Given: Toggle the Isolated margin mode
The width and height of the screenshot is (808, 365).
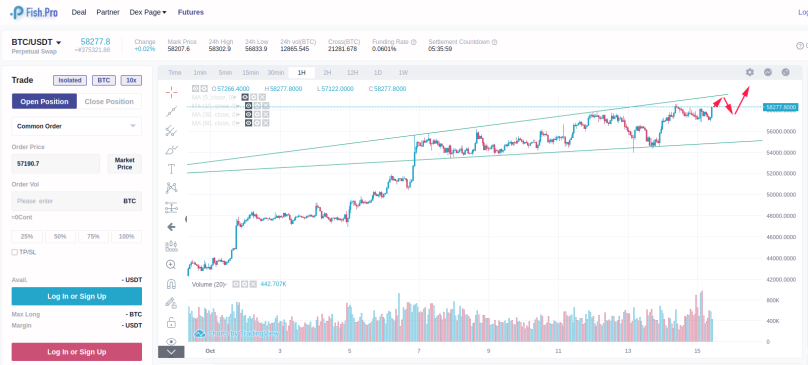Looking at the screenshot, I should point(70,80).
